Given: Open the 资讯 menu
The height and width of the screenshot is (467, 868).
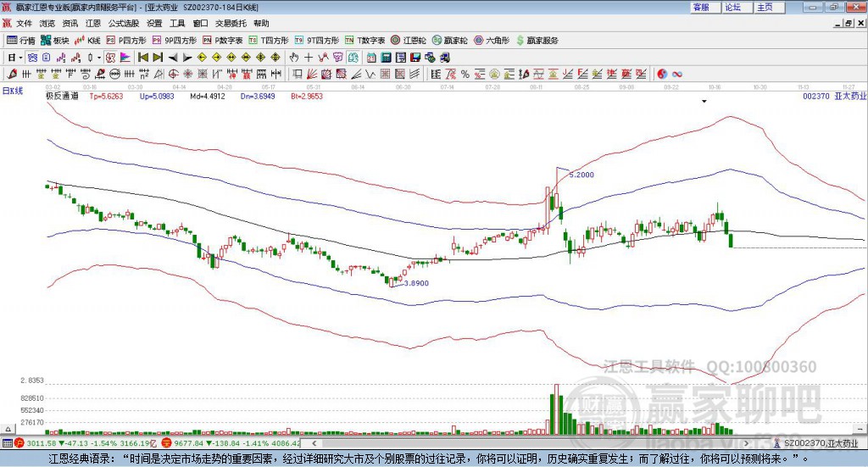Looking at the screenshot, I should tap(70, 23).
